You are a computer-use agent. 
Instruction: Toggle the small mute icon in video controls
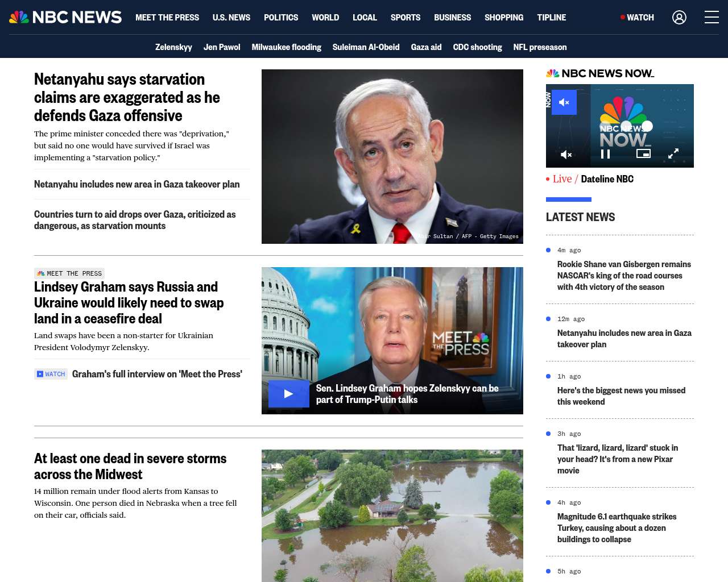coord(566,154)
